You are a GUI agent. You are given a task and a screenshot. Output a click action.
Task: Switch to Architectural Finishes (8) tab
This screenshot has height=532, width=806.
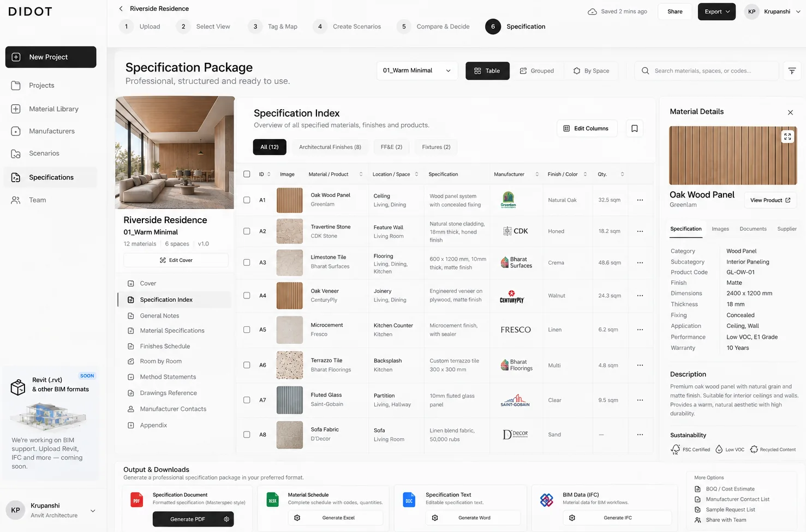pyautogui.click(x=330, y=147)
